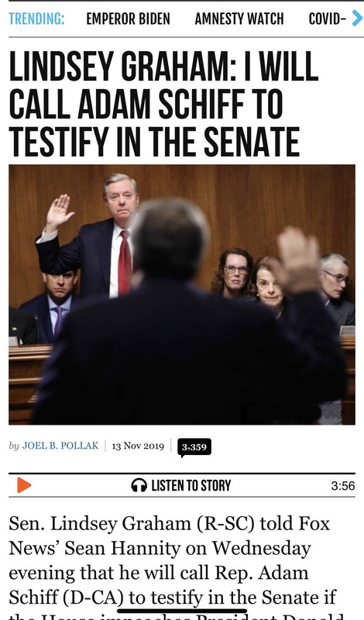Screen dimensions: 364x620
Task: Tap the TRENDING label
Action: [36, 19]
